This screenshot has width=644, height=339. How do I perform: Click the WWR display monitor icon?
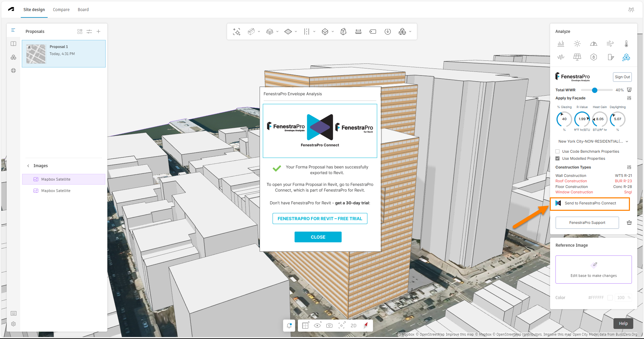629,90
